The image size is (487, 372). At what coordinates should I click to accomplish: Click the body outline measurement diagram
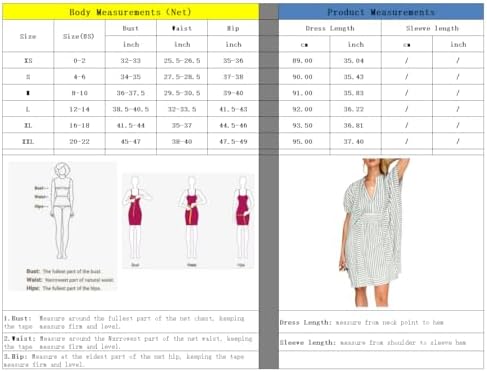(x=62, y=226)
